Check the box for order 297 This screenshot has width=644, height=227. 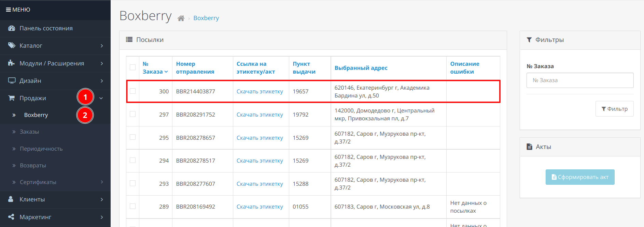[x=132, y=114]
